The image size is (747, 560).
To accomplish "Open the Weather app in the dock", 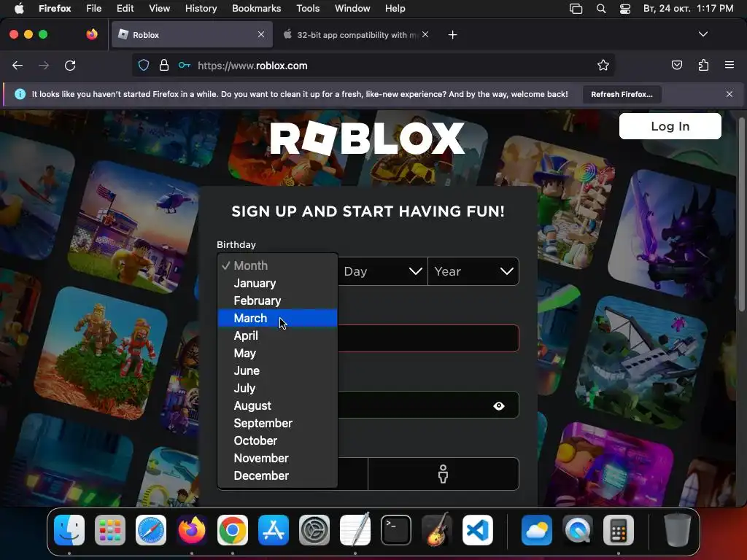I will pyautogui.click(x=537, y=530).
